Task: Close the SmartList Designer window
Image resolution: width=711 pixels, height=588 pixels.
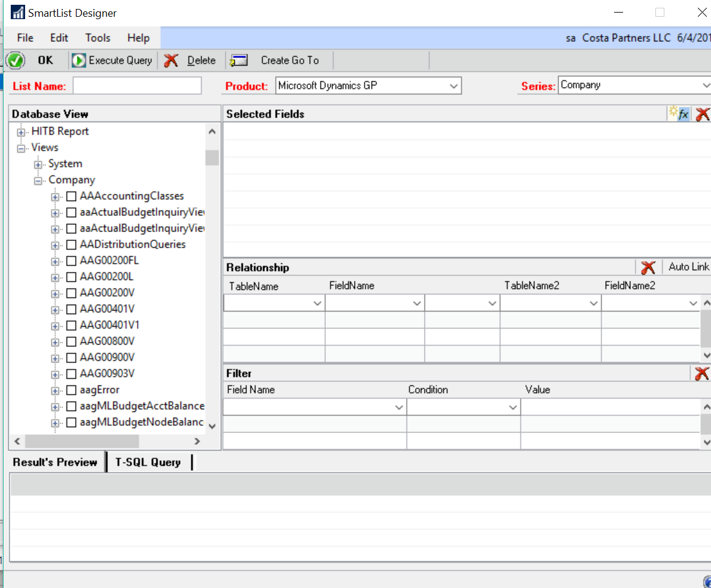Action: (701, 13)
